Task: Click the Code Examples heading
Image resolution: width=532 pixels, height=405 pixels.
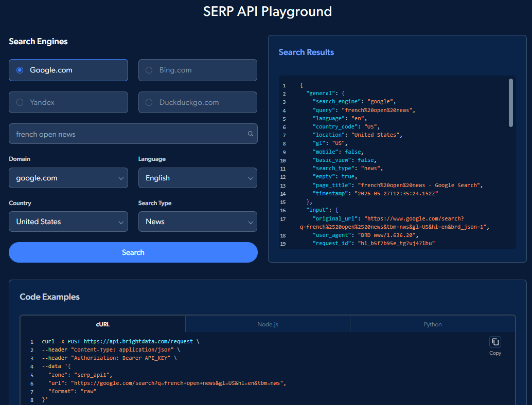Action: (x=49, y=297)
